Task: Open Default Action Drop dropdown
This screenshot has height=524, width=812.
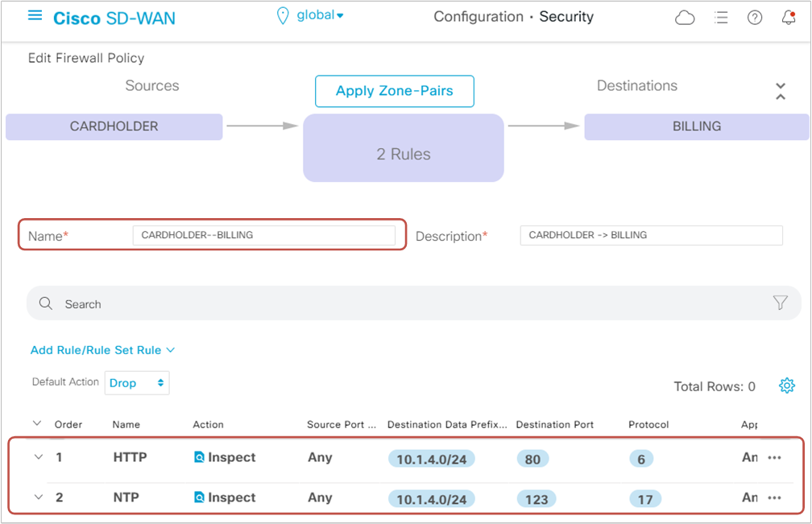Action: [x=138, y=383]
